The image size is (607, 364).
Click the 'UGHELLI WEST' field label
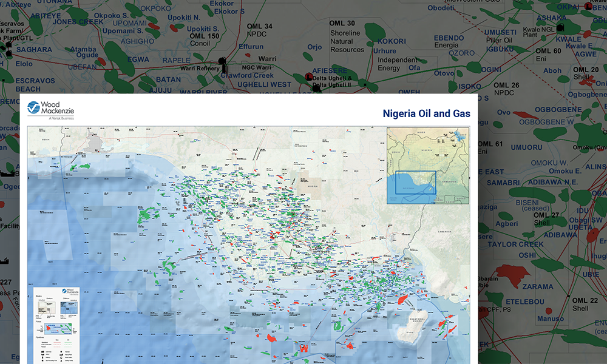pos(265,84)
